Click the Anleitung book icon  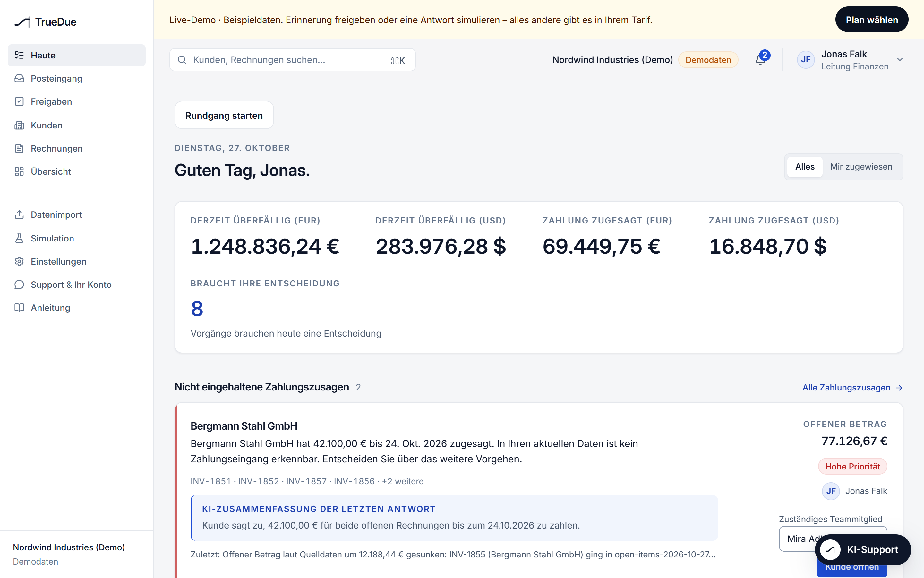19,308
